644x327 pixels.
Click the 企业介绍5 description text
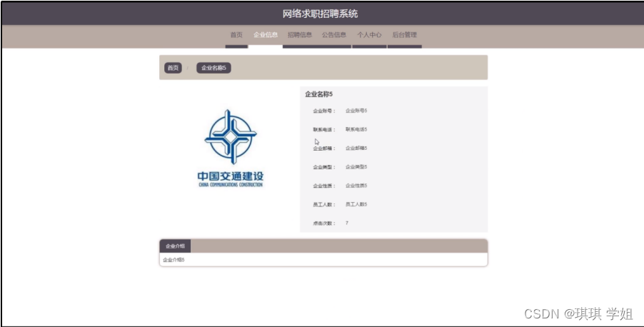(173, 260)
